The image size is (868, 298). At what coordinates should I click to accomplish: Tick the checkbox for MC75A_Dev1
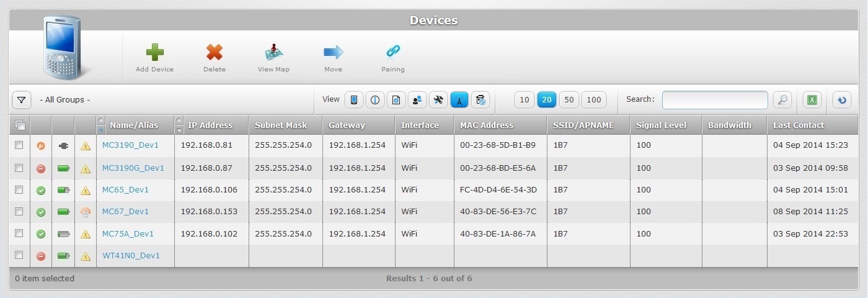tap(19, 233)
